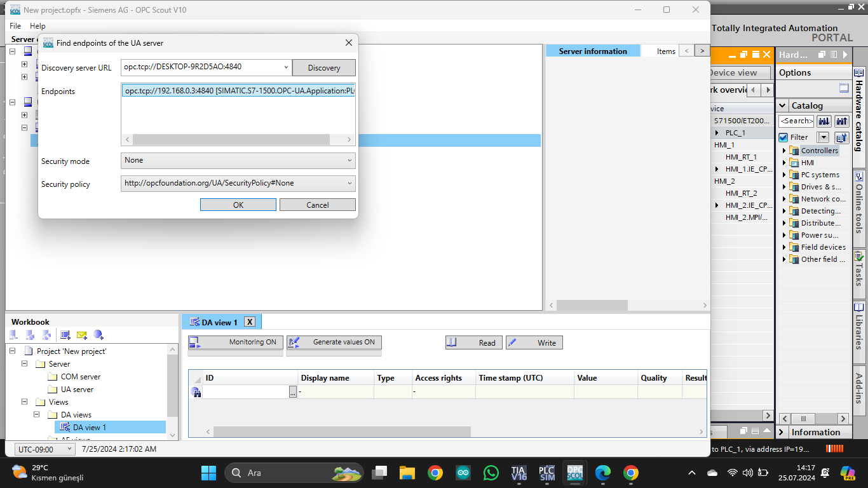Click the second server icon in Workbook toolbar
The height and width of the screenshot is (488, 868).
[x=31, y=335]
